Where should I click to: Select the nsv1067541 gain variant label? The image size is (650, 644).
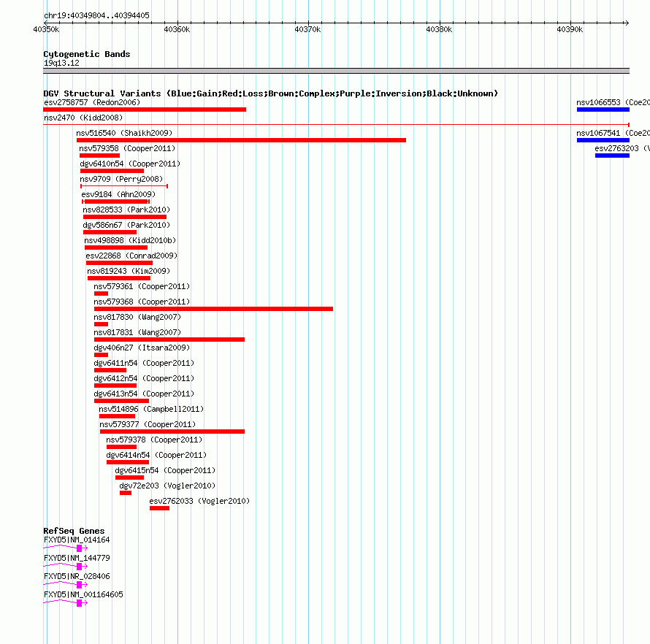[x=613, y=133]
